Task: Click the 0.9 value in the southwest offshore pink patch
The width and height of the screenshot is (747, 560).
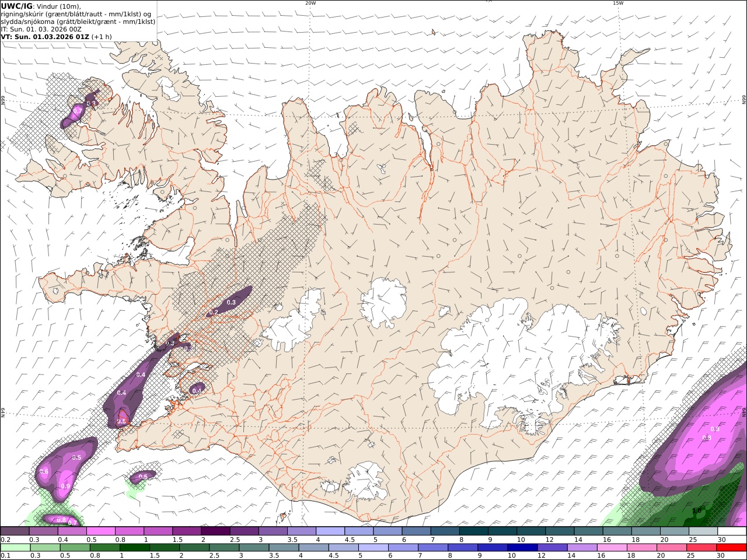Action: tap(65, 487)
